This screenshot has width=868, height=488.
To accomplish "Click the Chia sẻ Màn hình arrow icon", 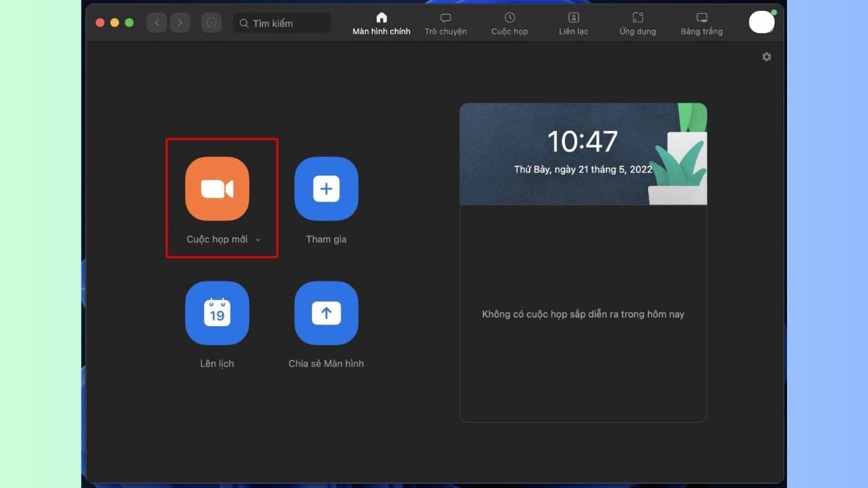I will click(326, 313).
